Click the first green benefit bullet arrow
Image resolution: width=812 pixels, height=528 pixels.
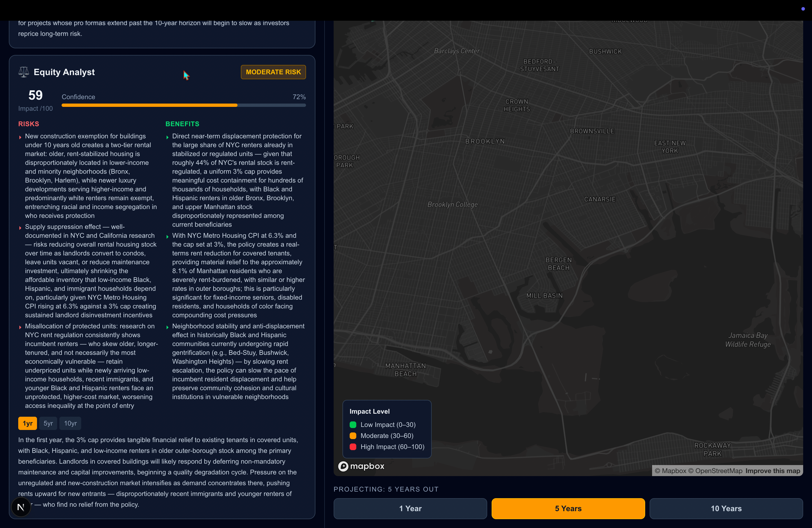click(168, 137)
